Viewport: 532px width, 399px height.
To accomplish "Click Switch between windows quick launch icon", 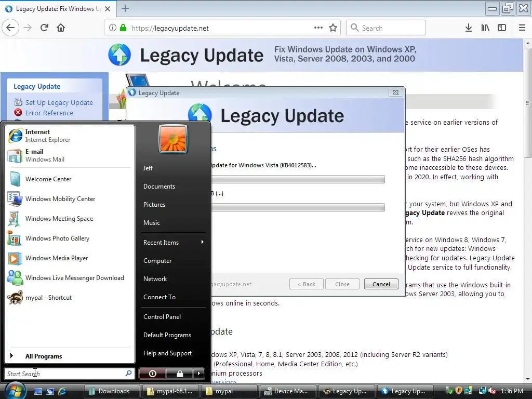I will click(x=50, y=391).
